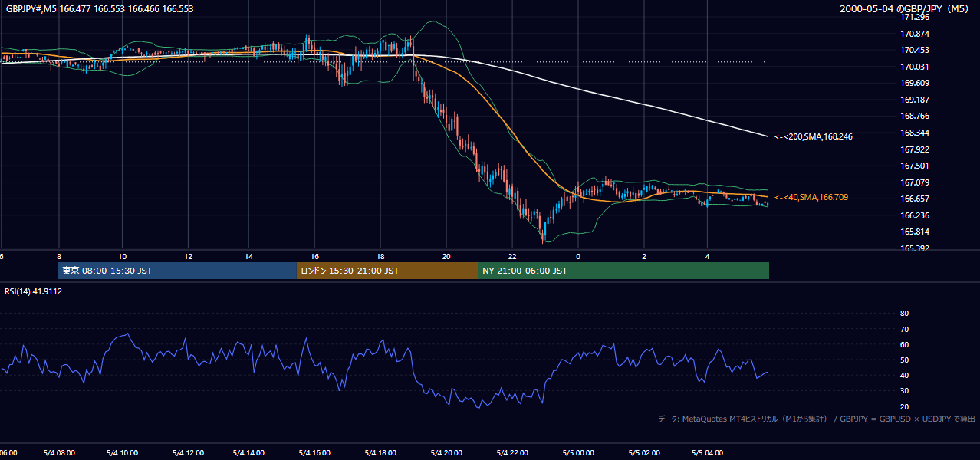Click the RSI scale value 20
Image resolution: width=980 pixels, height=460 pixels.
(x=904, y=406)
